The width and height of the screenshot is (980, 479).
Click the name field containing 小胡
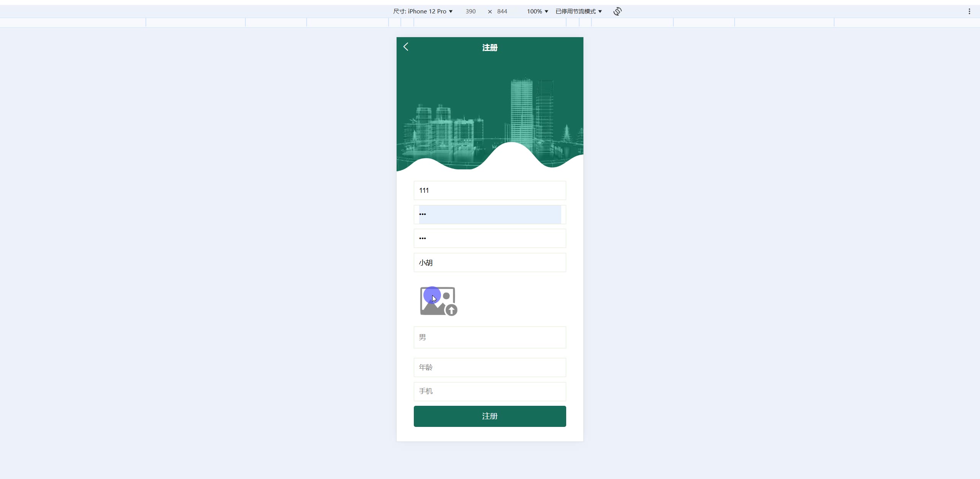coord(490,262)
